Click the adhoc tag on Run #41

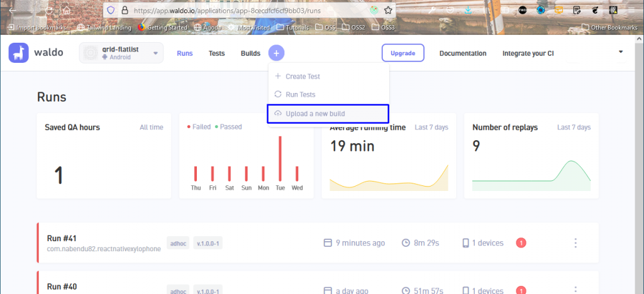click(x=178, y=242)
